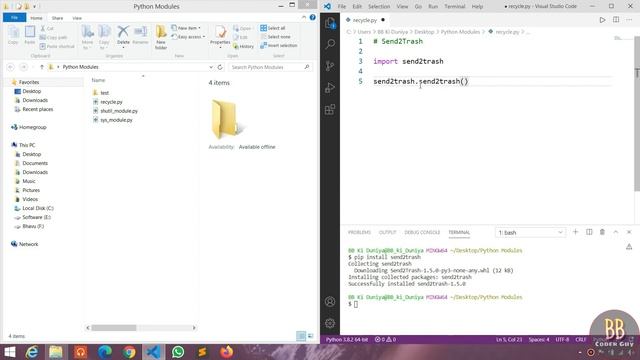Refresh the Python Modules folder view
The width and height of the screenshot is (640, 360).
click(x=220, y=67)
